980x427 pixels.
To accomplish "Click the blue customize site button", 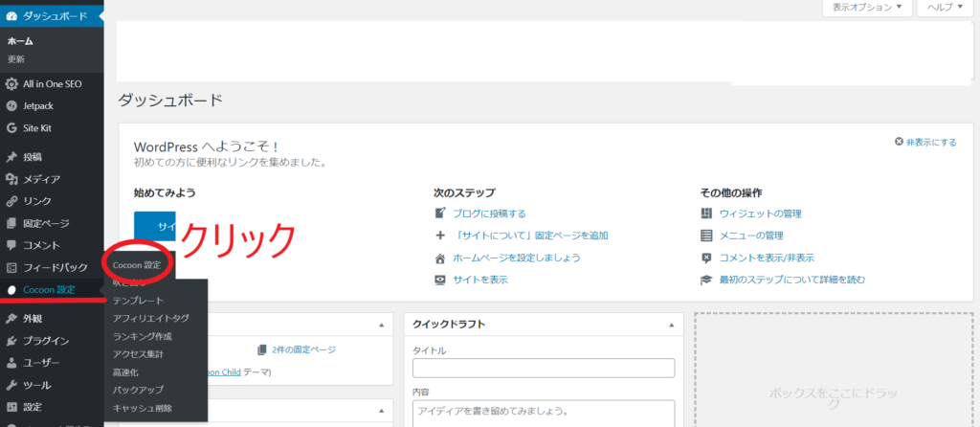I will (155, 227).
